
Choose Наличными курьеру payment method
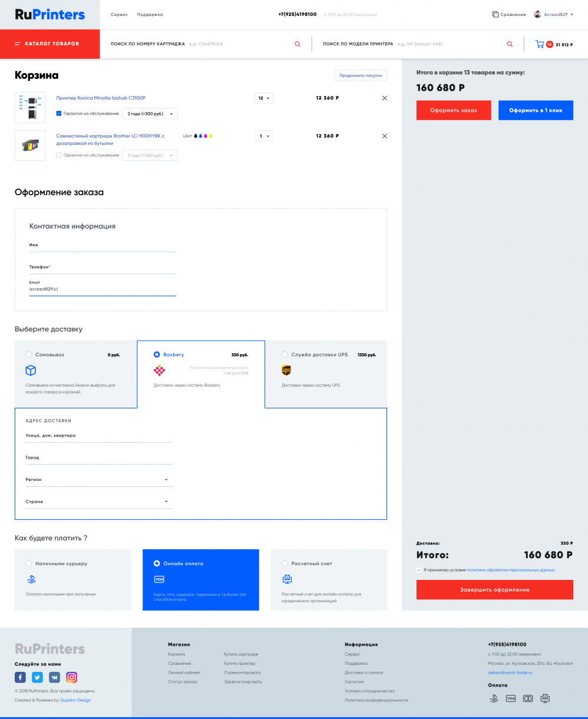point(29,563)
